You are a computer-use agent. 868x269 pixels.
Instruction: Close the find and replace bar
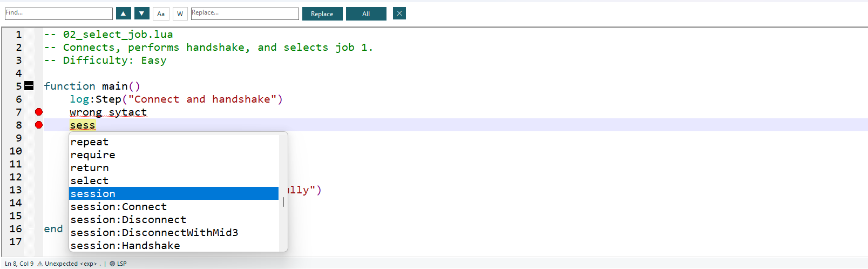point(399,14)
